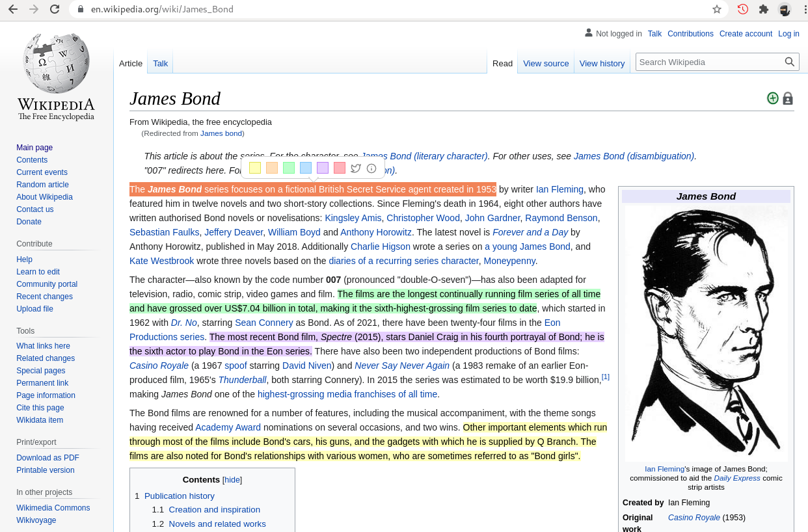This screenshot has width=808, height=532.
Task: Open Wikimedia Commons project link
Action: [x=53, y=508]
